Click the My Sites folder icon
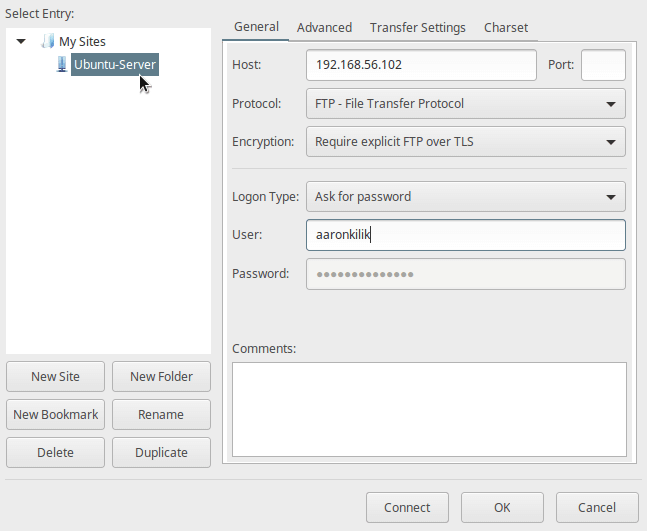Viewport: 647px width, 531px height. (48, 41)
